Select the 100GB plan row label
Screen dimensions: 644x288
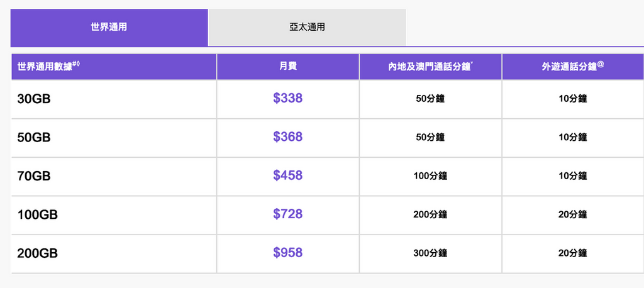[x=38, y=214]
